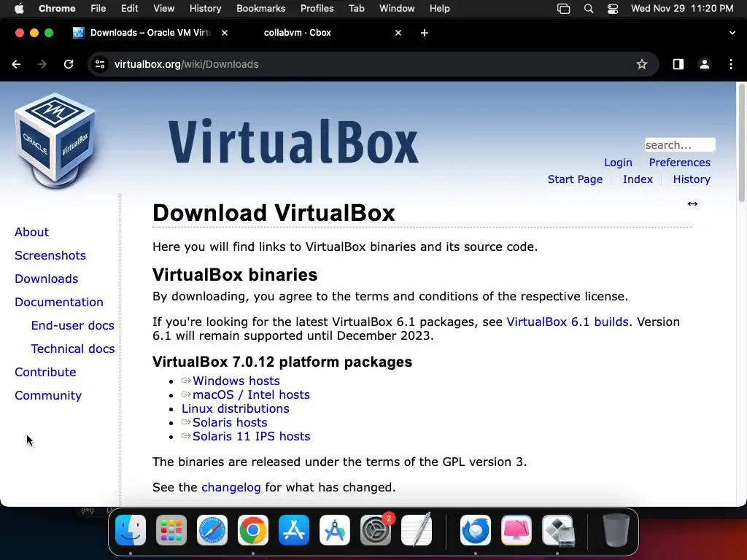Open the Index link

638,179
